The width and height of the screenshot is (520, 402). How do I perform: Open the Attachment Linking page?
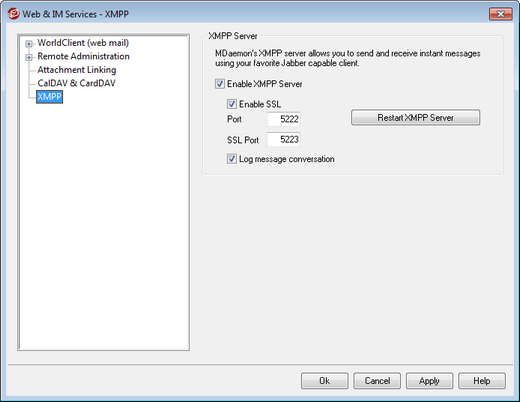click(x=77, y=70)
